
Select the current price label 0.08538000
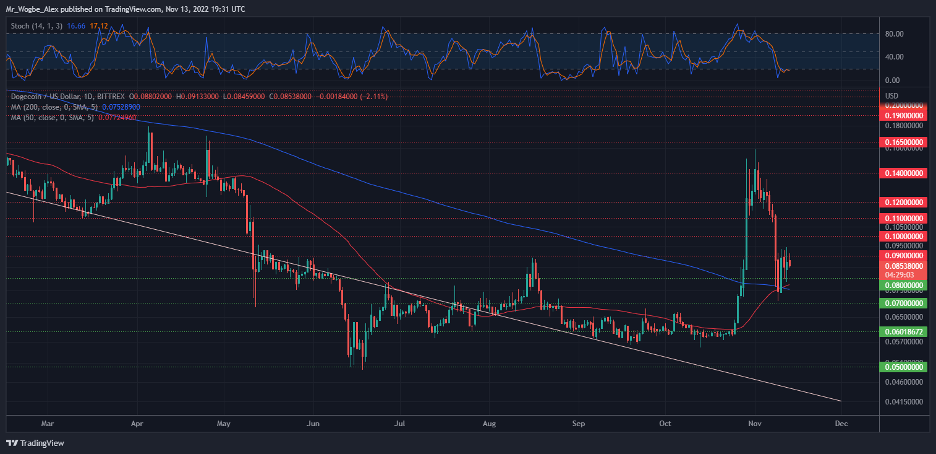pyautogui.click(x=904, y=266)
